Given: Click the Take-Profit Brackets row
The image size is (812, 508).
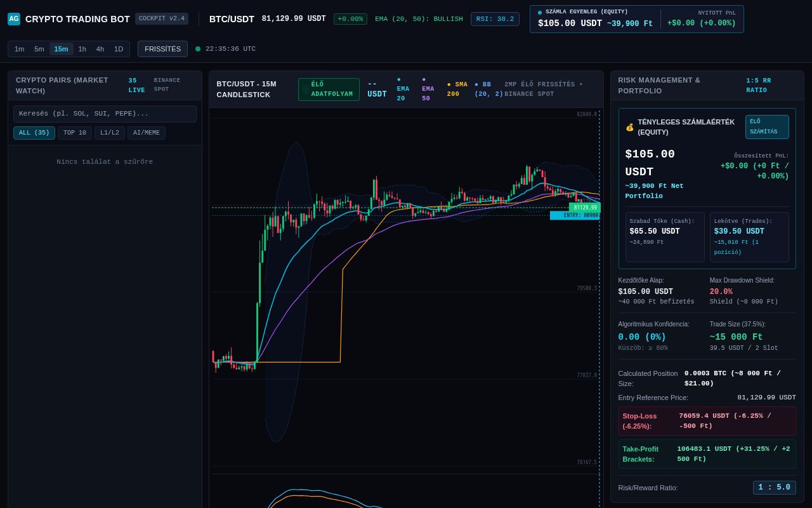Looking at the screenshot, I should point(707,454).
